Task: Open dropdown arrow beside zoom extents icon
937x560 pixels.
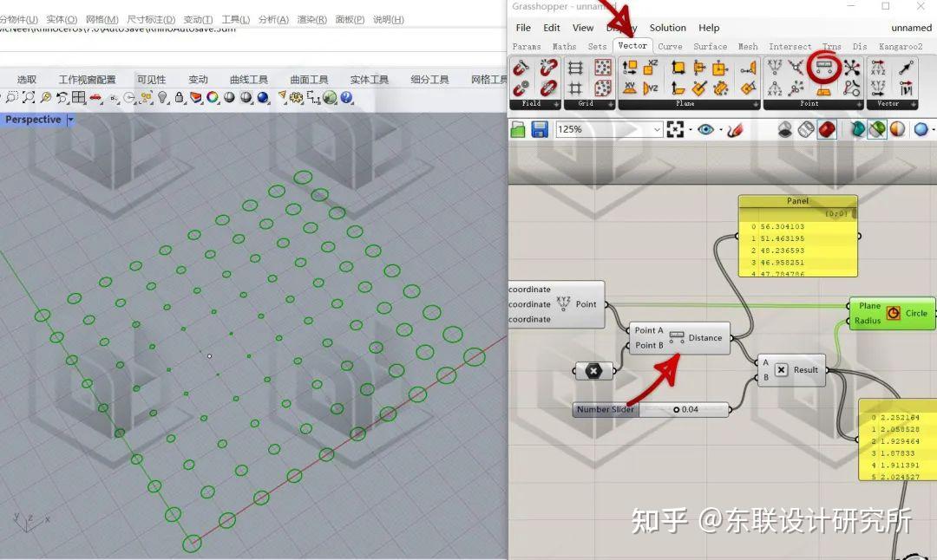Action: pyautogui.click(x=691, y=129)
